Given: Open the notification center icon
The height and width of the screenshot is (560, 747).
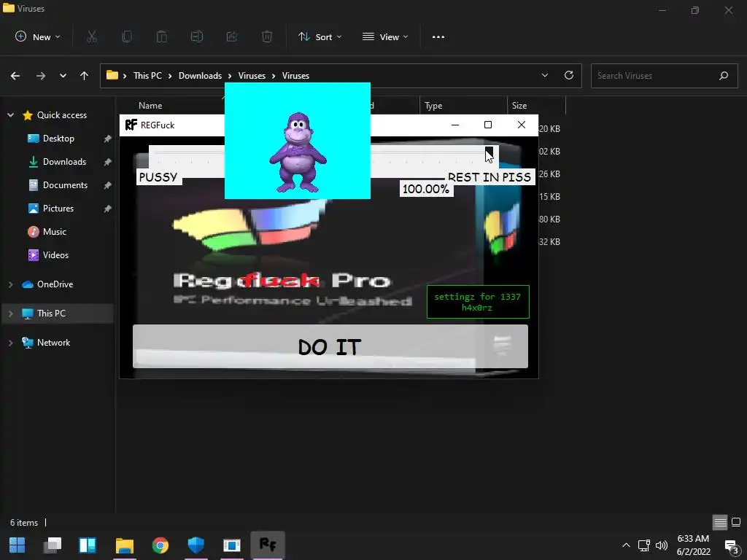Looking at the screenshot, I should (731, 545).
